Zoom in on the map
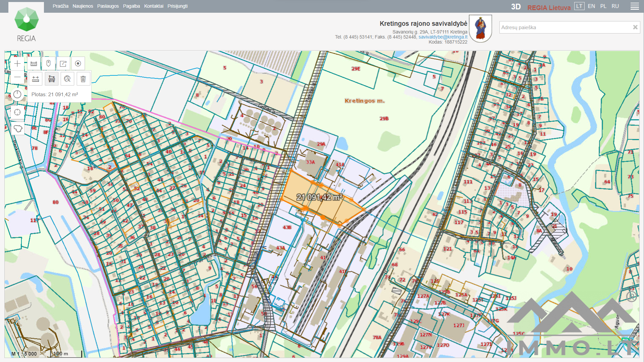This screenshot has height=362, width=644. tap(17, 64)
